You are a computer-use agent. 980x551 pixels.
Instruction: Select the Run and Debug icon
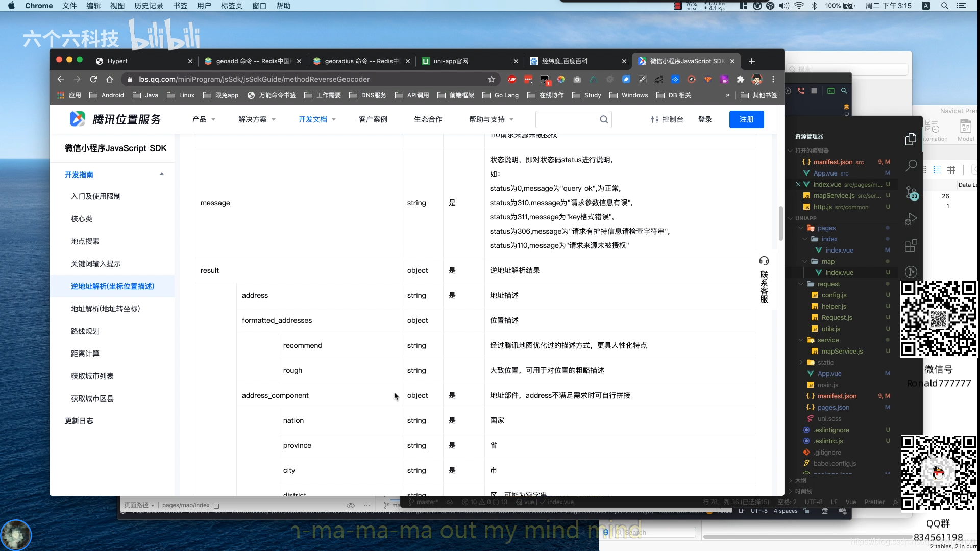912,219
